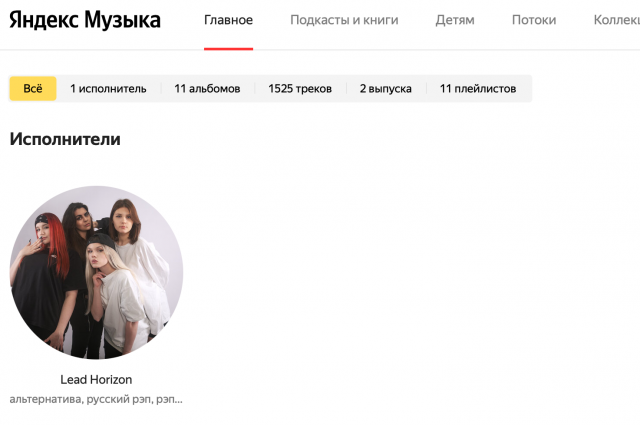
Task: Click the Исполнители section heading
Action: pos(65,139)
